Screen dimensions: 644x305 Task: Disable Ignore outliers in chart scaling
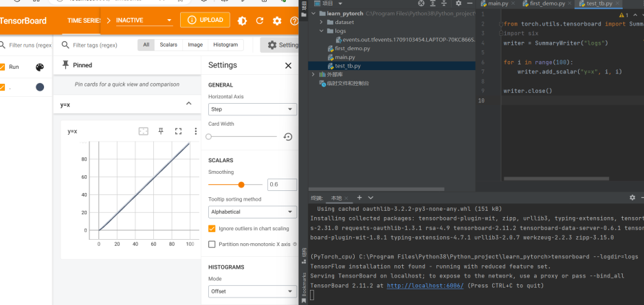(212, 228)
